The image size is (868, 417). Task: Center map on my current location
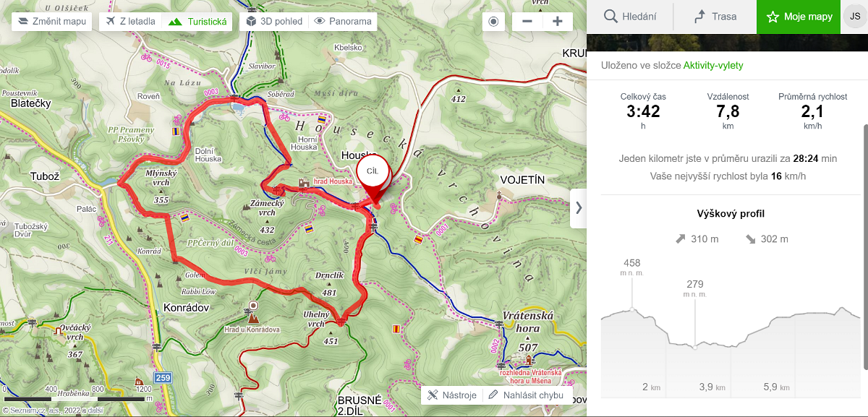[494, 21]
